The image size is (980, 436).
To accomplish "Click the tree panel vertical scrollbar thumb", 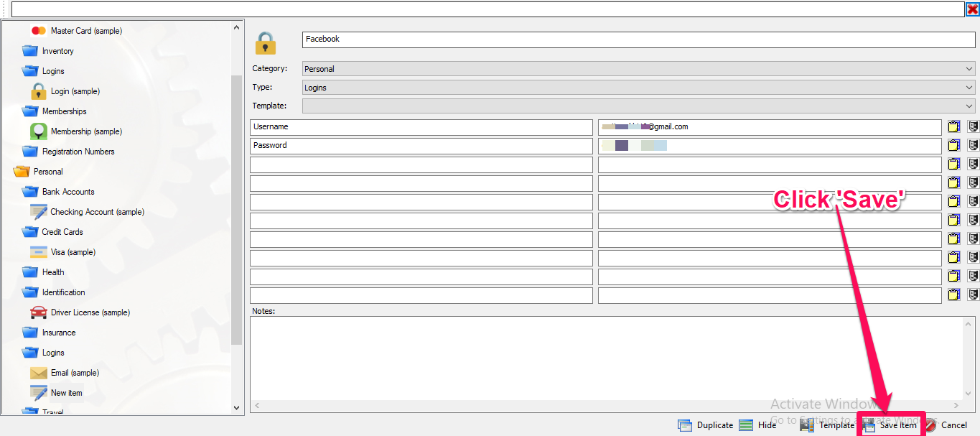I will (x=237, y=210).
